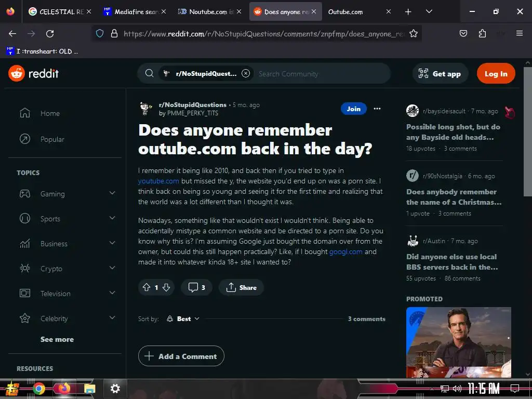Click the Television icon

click(25, 293)
